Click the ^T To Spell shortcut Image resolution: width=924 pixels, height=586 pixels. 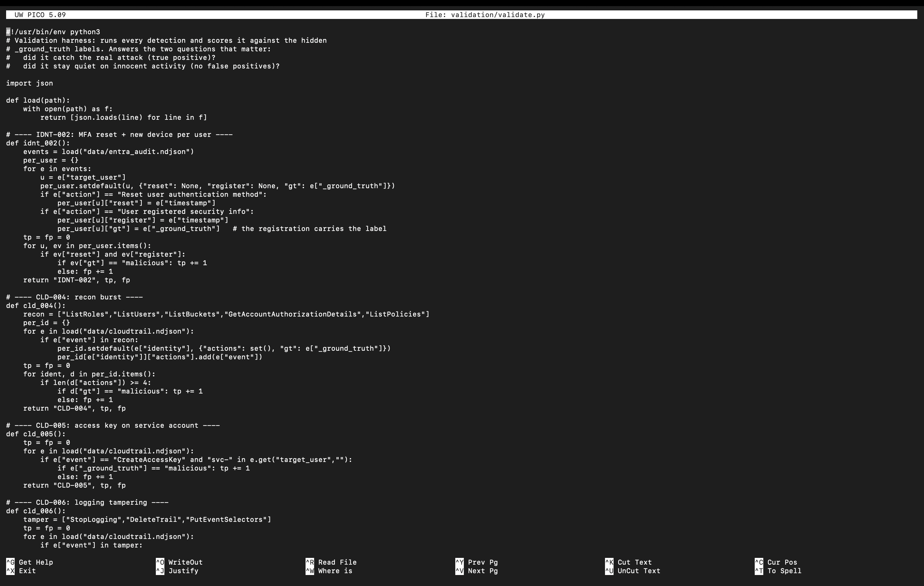(778, 571)
